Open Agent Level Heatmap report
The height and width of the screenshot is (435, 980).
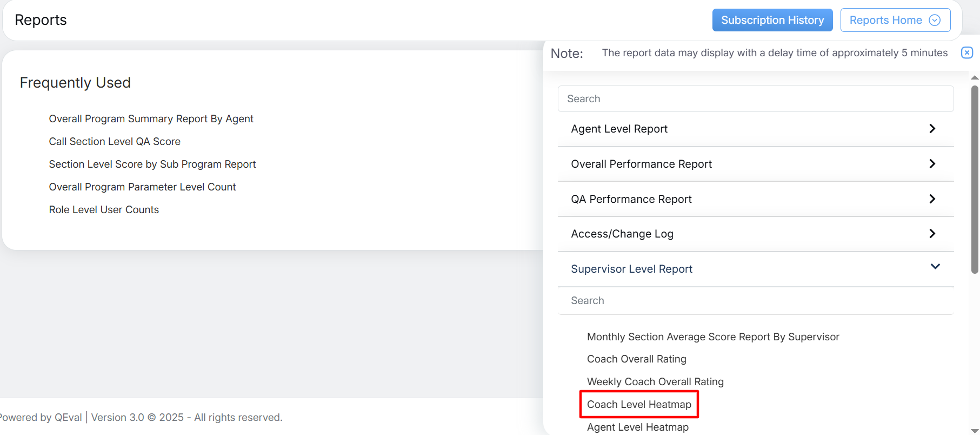pyautogui.click(x=638, y=427)
